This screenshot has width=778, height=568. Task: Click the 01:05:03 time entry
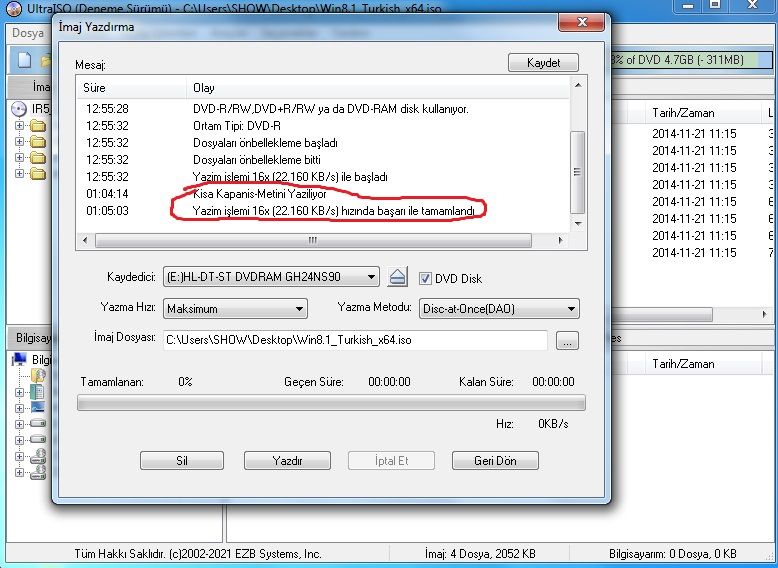107,211
